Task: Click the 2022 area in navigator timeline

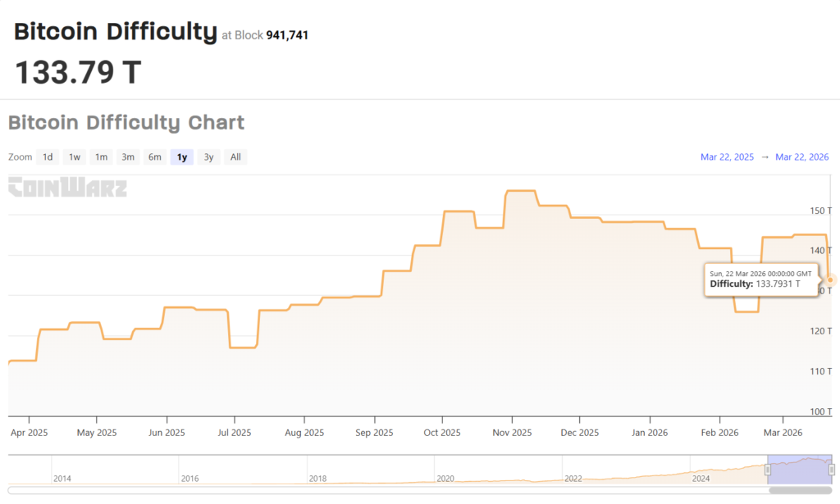Action: [x=573, y=478]
